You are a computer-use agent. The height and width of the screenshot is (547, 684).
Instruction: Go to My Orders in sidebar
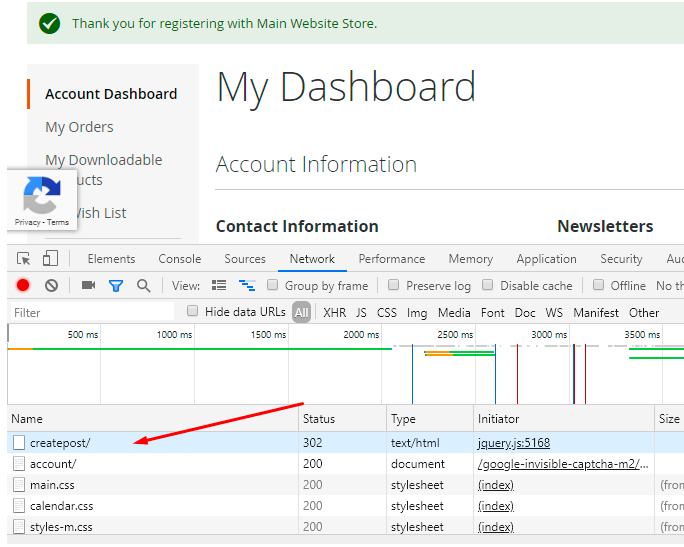[x=79, y=127]
